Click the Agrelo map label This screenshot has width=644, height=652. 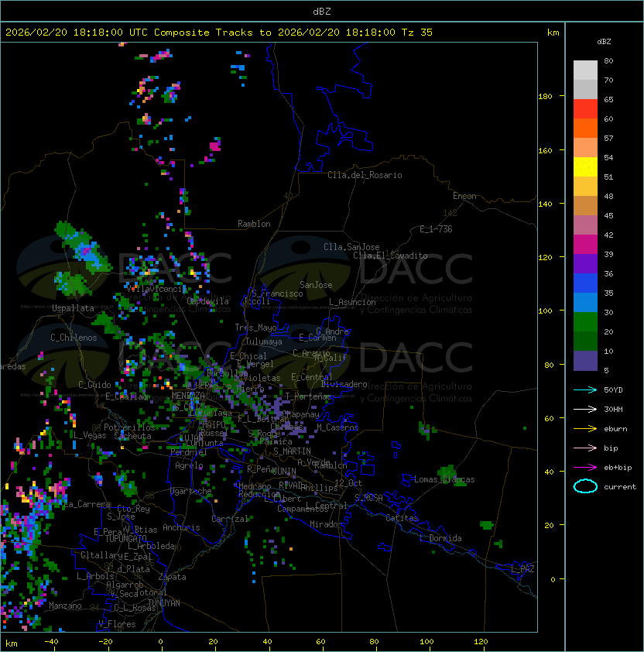click(189, 465)
